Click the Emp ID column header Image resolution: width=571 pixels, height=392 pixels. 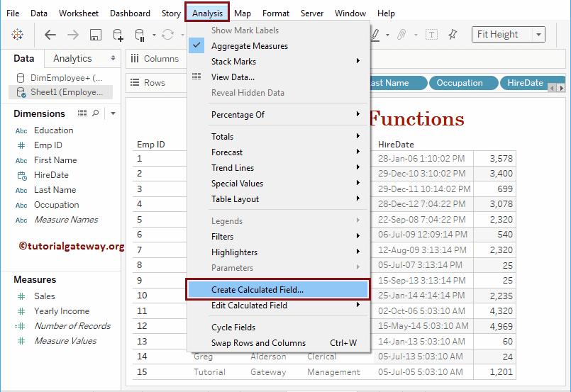click(x=151, y=145)
